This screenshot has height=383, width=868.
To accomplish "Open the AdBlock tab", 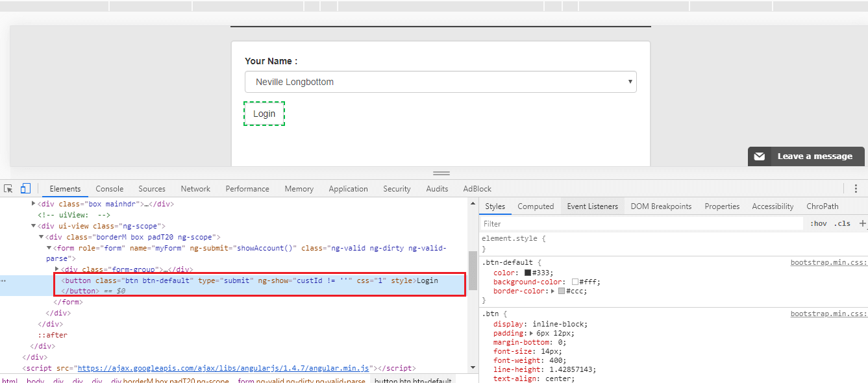I will (x=477, y=189).
